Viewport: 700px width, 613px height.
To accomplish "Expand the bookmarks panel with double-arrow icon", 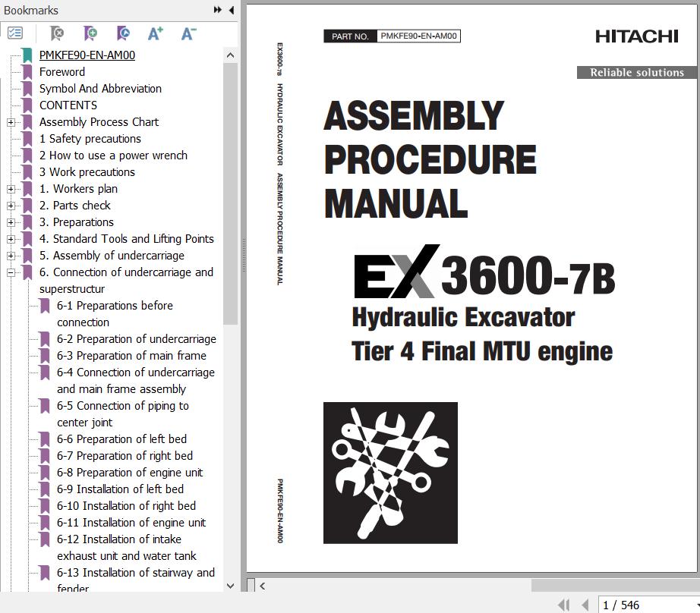I will [217, 10].
